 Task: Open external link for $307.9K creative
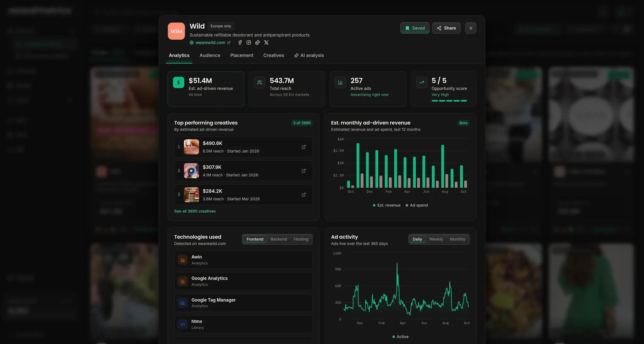click(x=304, y=171)
